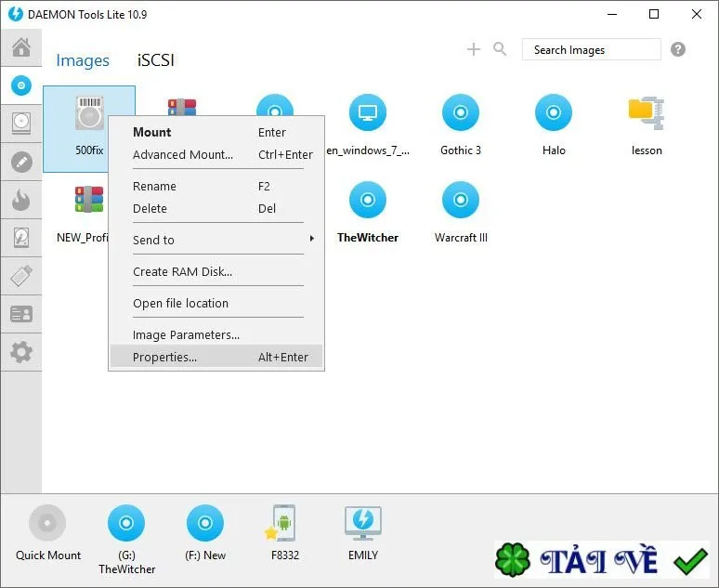Click the Quick Mount drive
Image resolution: width=719 pixels, height=588 pixels.
(x=47, y=533)
